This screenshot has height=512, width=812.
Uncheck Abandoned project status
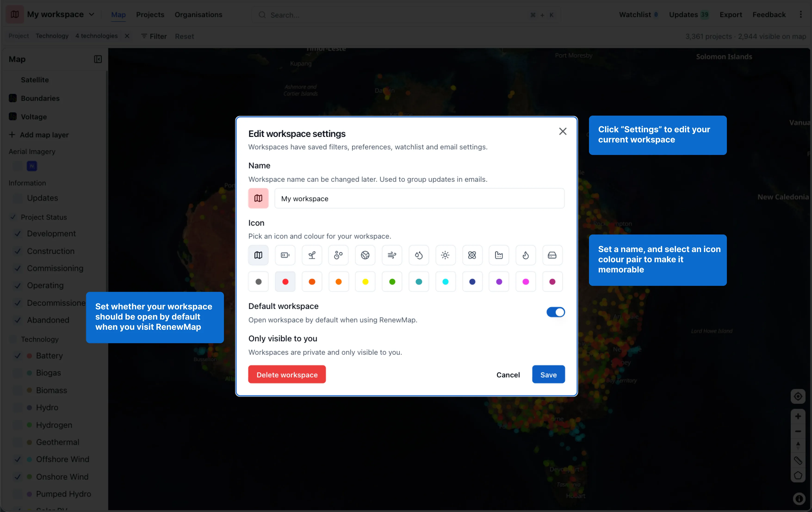click(18, 320)
